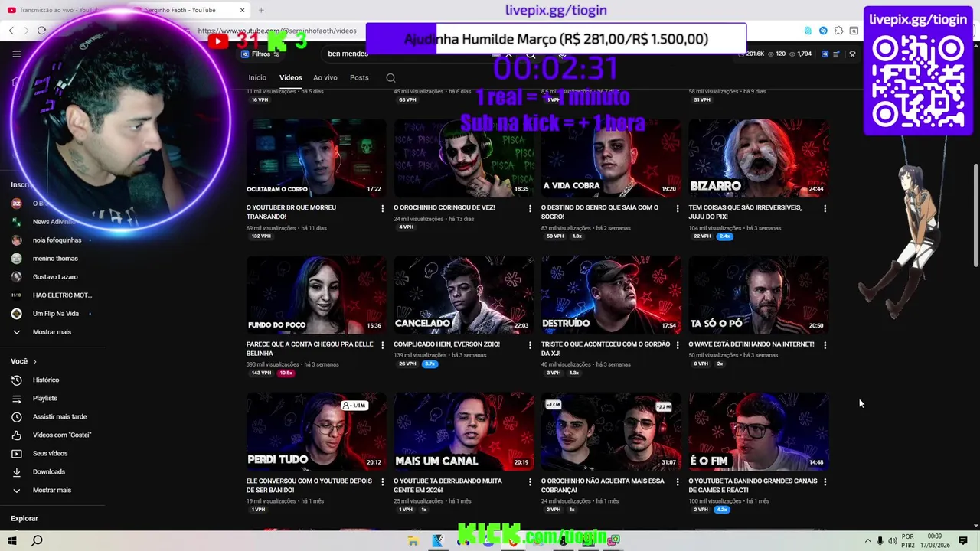Open Assistir mais tarde in sidebar

point(60,417)
